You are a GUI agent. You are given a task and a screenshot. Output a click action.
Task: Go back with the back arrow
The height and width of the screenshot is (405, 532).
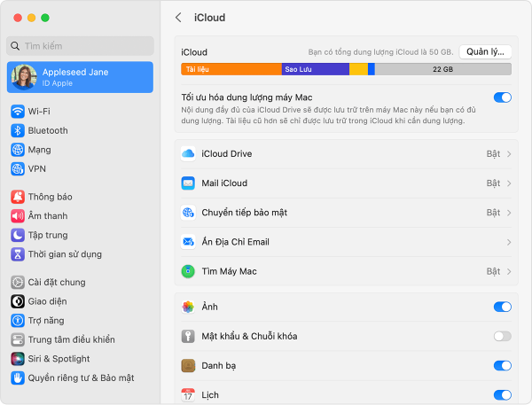(178, 18)
